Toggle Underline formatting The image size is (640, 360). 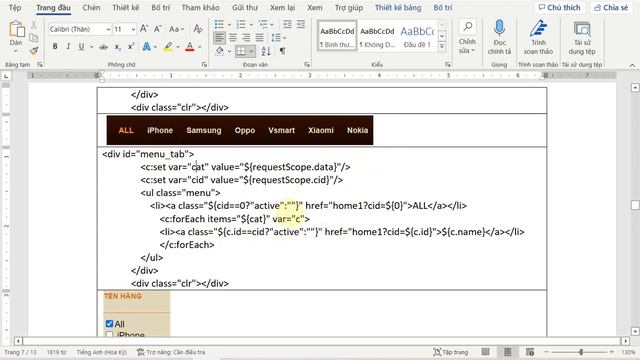(x=81, y=47)
